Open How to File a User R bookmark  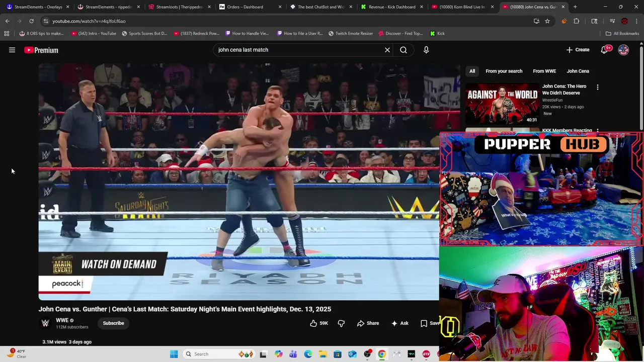coord(300,33)
